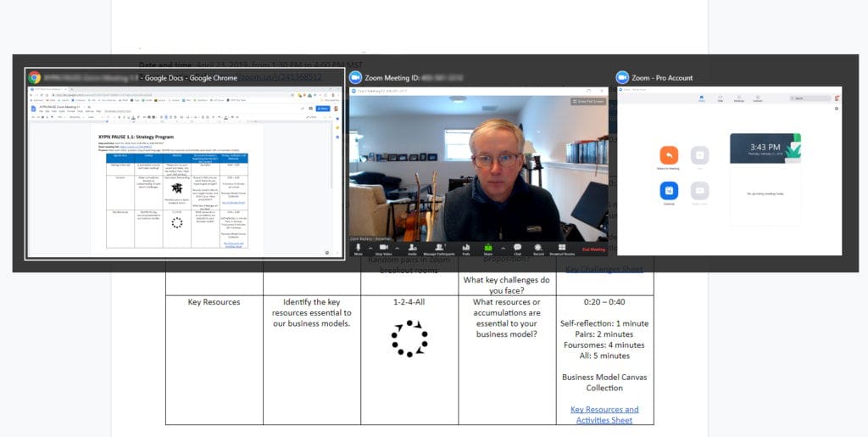Select the Home tab in Zoom
This screenshot has width=868, height=437.
[701, 99]
